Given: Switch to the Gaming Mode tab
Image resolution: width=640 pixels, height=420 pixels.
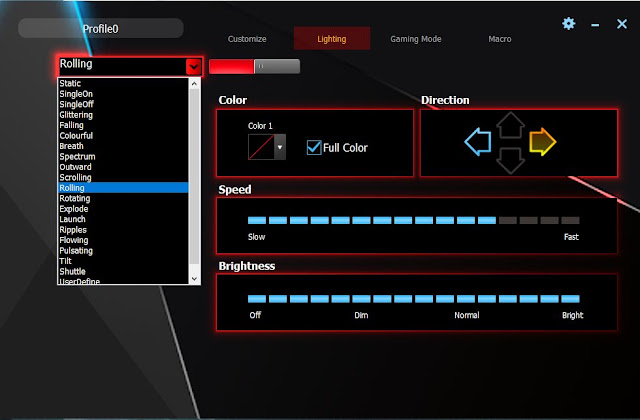Looking at the screenshot, I should click(x=416, y=39).
